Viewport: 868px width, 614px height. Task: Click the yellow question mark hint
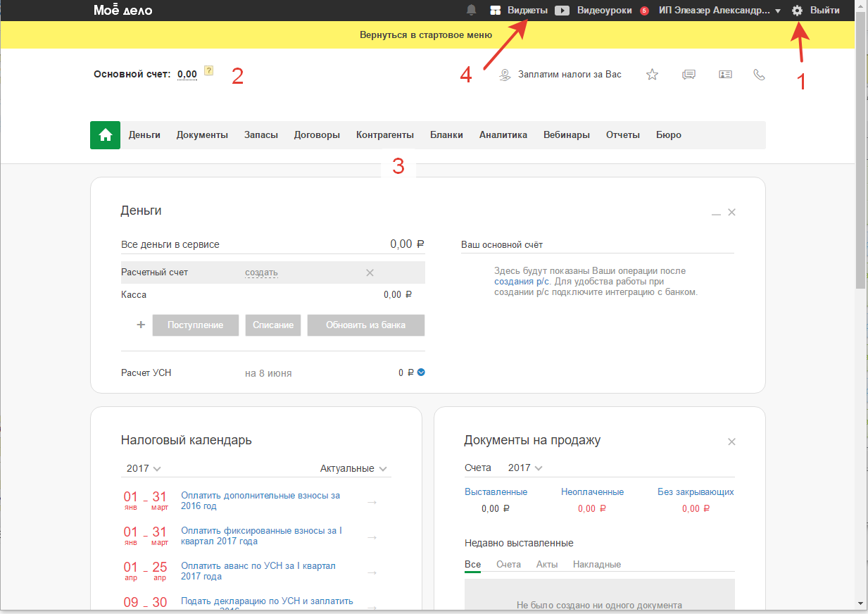click(x=208, y=70)
